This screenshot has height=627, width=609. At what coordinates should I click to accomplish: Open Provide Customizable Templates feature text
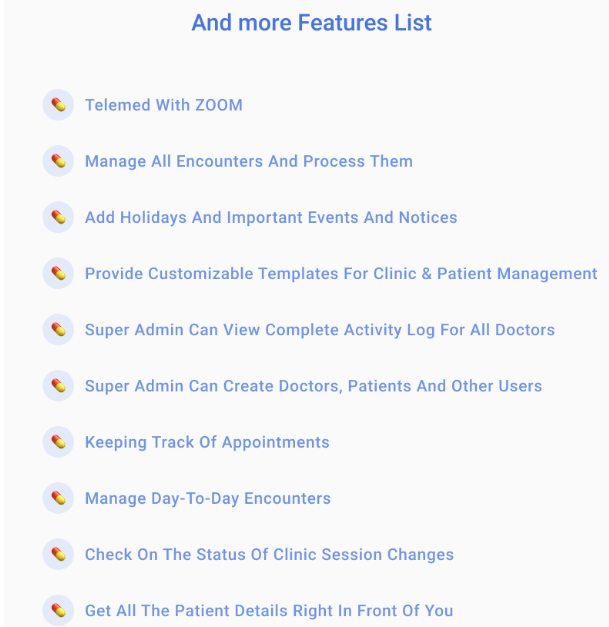(x=341, y=273)
